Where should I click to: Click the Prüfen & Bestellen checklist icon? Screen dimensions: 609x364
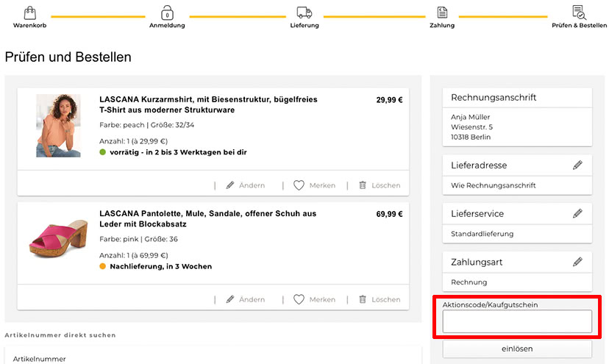[x=579, y=13]
